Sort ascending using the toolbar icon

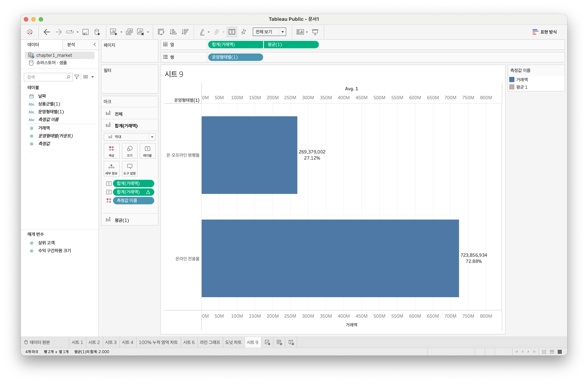point(173,32)
